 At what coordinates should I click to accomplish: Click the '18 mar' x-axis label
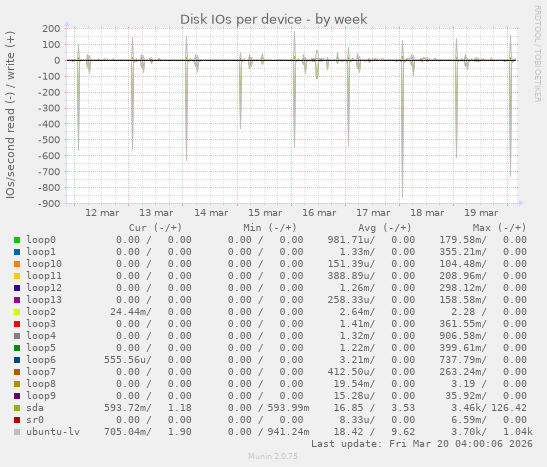(x=427, y=213)
